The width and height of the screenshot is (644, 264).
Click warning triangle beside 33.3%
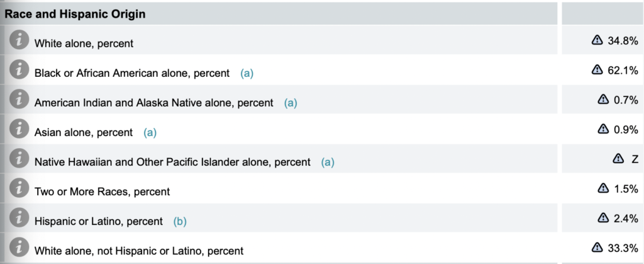coord(596,247)
